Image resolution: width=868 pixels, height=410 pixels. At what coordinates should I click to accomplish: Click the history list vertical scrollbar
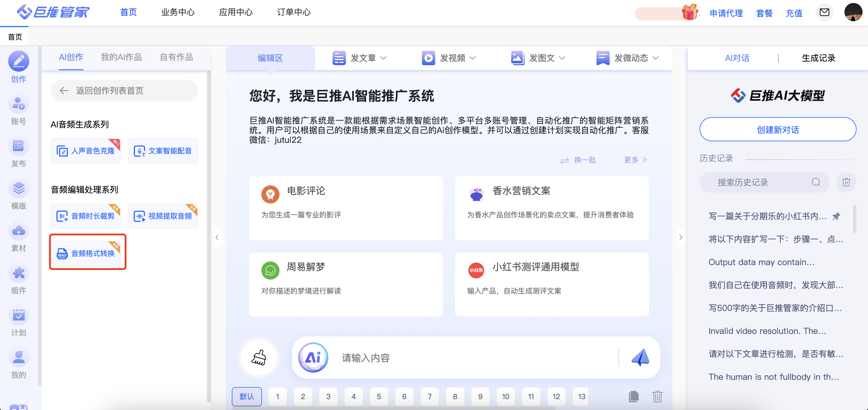tap(854, 219)
